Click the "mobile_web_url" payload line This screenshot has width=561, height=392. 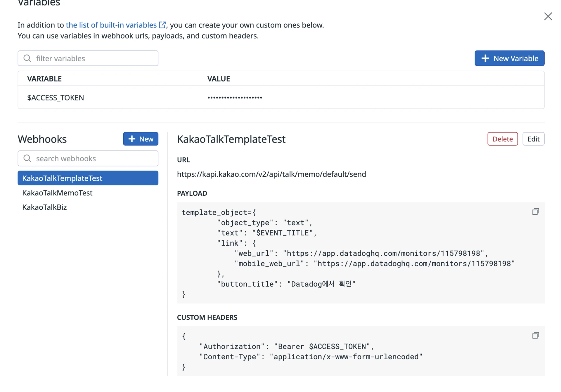[x=375, y=263]
